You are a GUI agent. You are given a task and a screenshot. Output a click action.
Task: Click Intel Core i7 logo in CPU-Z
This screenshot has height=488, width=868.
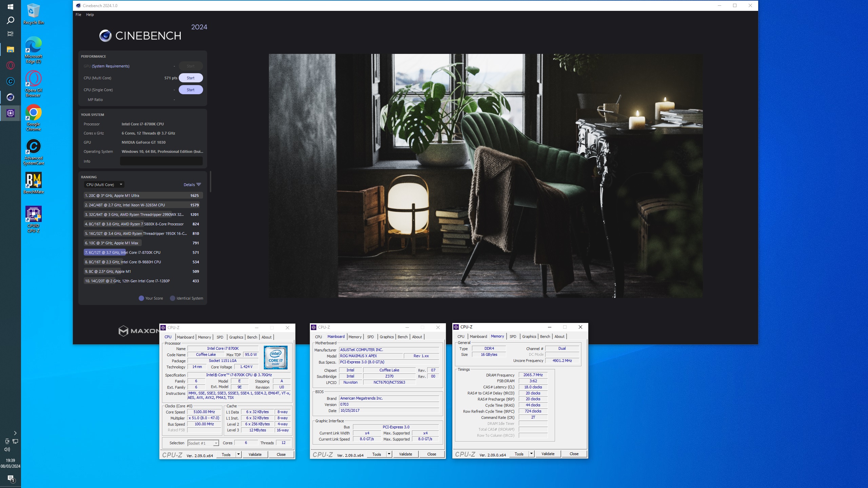pyautogui.click(x=276, y=358)
